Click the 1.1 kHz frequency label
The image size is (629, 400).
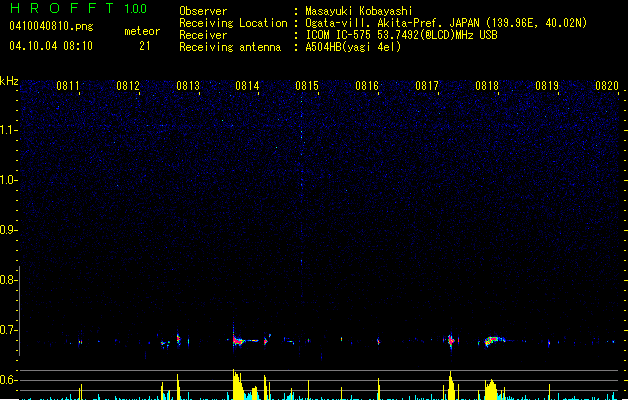[x=8, y=130]
